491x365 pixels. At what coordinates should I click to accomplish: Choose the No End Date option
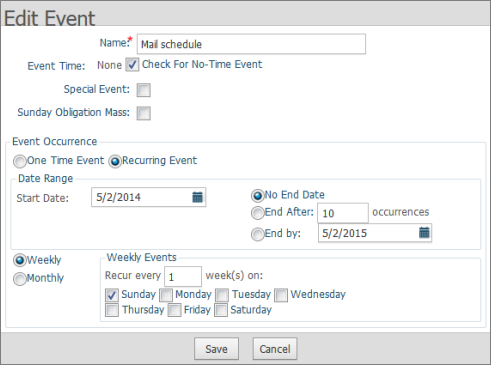pyautogui.click(x=257, y=196)
